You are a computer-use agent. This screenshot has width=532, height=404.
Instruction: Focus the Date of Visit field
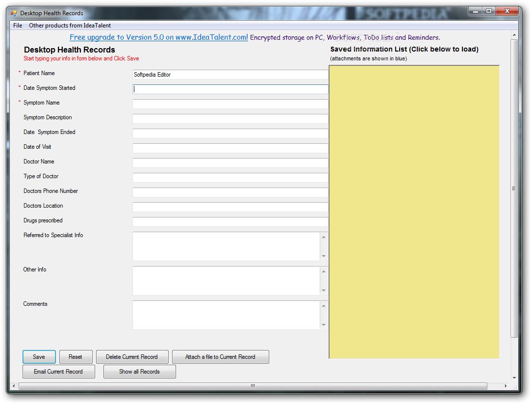tap(230, 148)
